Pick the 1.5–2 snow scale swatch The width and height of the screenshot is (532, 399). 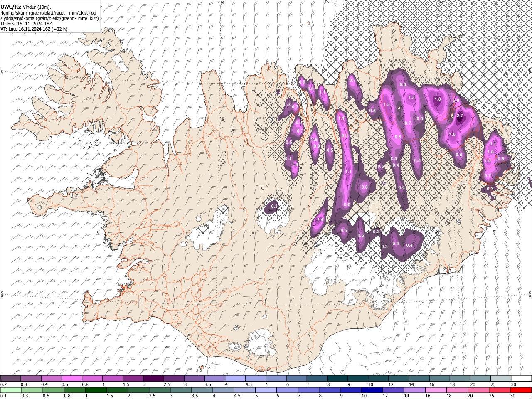pos(133,379)
